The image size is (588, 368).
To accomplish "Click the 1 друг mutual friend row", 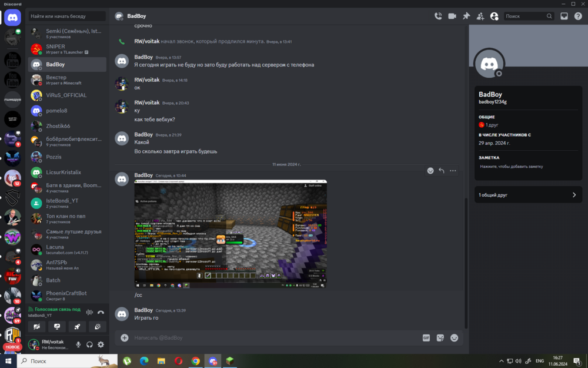I will 489,125.
